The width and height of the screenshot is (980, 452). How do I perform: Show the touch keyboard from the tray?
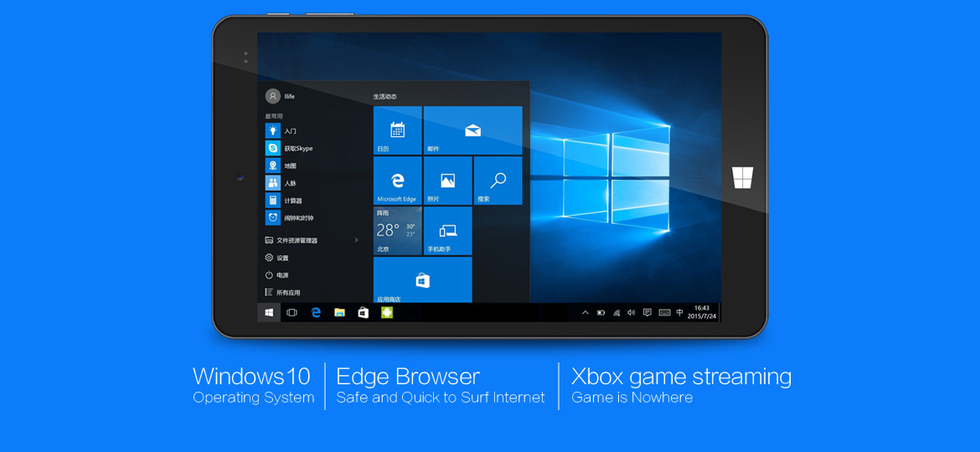click(x=664, y=313)
